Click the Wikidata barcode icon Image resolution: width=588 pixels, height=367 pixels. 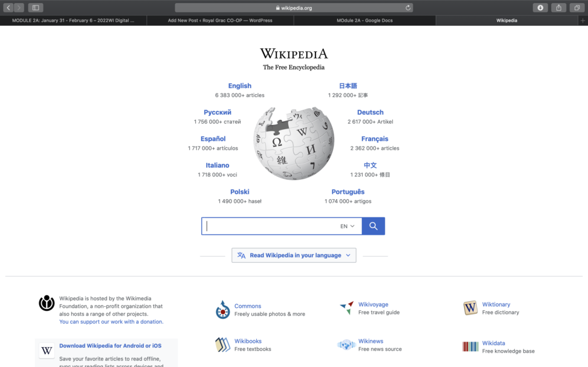tap(470, 346)
